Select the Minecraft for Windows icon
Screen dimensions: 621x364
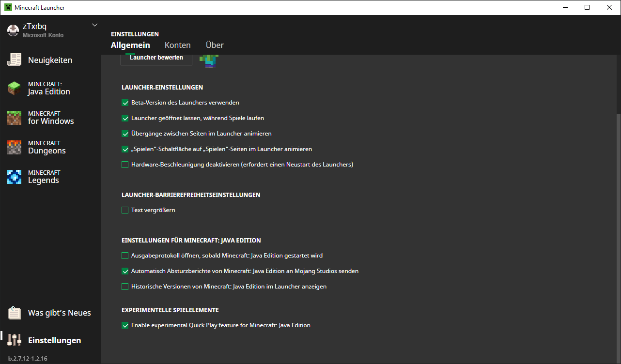pyautogui.click(x=15, y=118)
